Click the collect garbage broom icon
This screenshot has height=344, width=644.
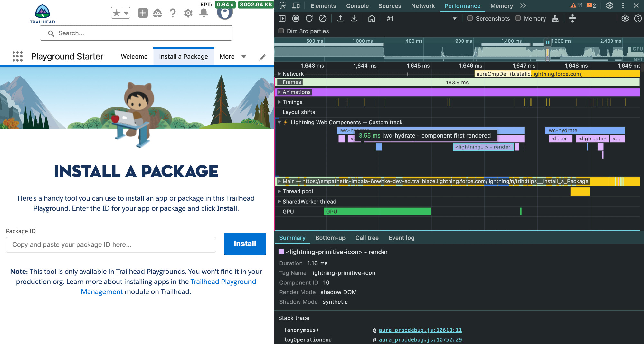coord(555,18)
